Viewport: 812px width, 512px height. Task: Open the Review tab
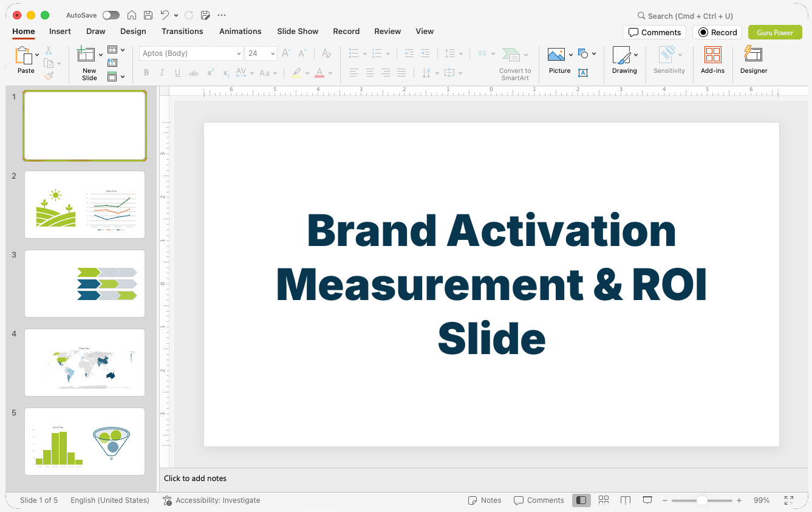[387, 32]
